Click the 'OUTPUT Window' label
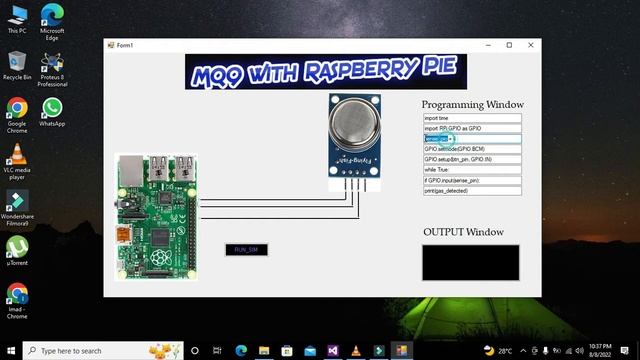The height and width of the screenshot is (360, 640). 463,232
